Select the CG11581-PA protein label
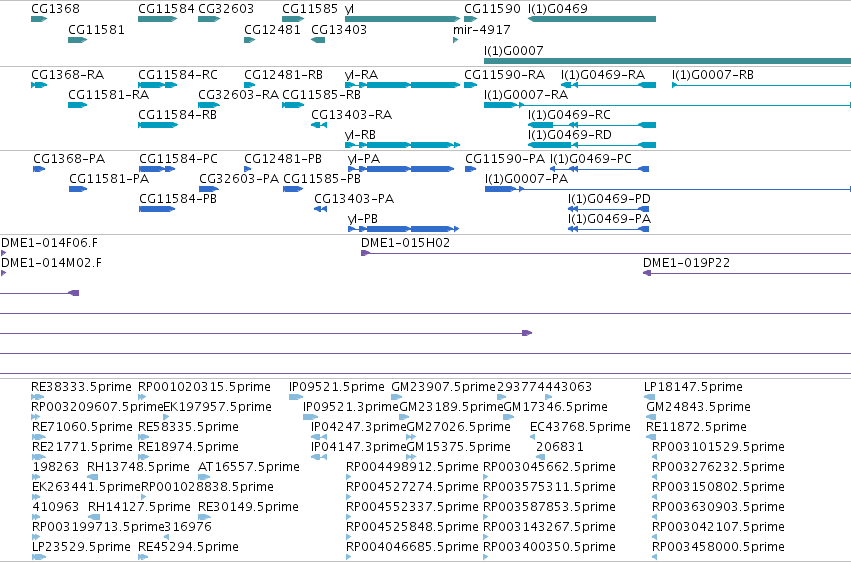851x562 pixels. coord(109,179)
